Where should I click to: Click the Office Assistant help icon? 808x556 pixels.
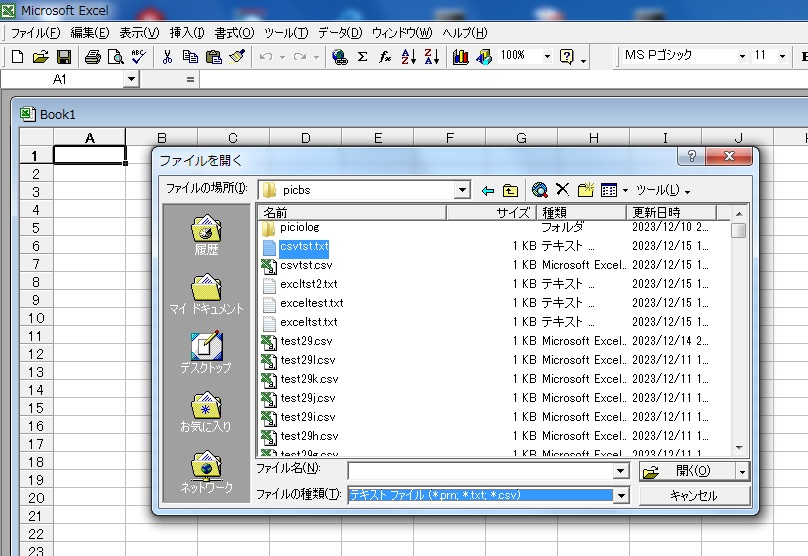(x=566, y=57)
